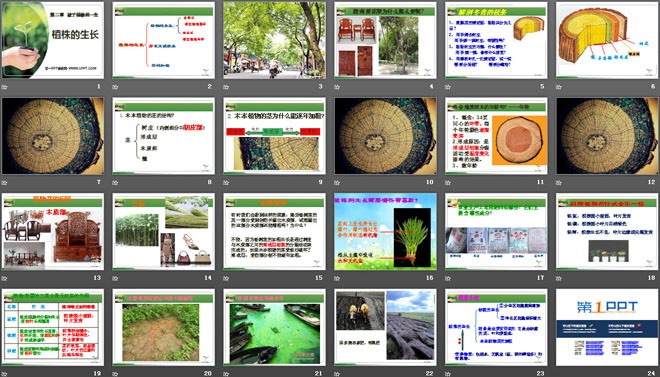The image size is (660, 377).
Task: Select slide 6 labeled tree trunk cross-section diagram
Action: (607, 40)
